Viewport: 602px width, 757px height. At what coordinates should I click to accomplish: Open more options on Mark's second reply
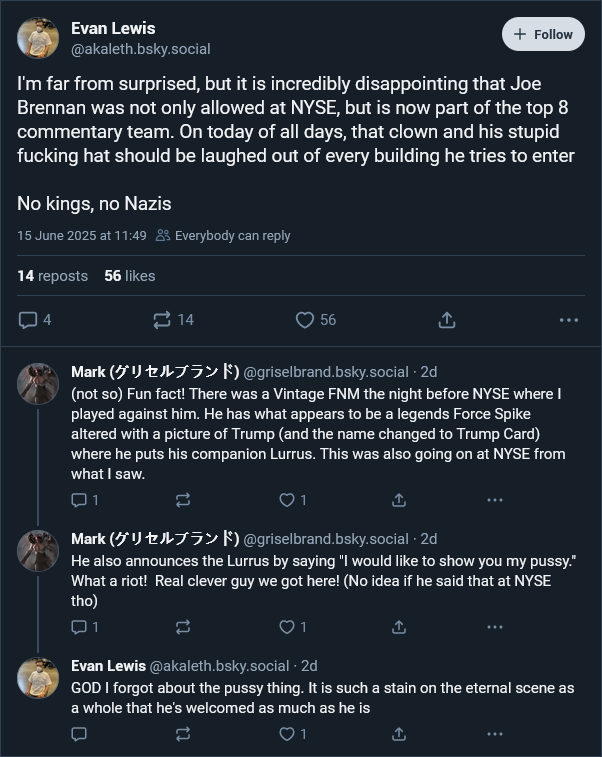pyautogui.click(x=495, y=627)
